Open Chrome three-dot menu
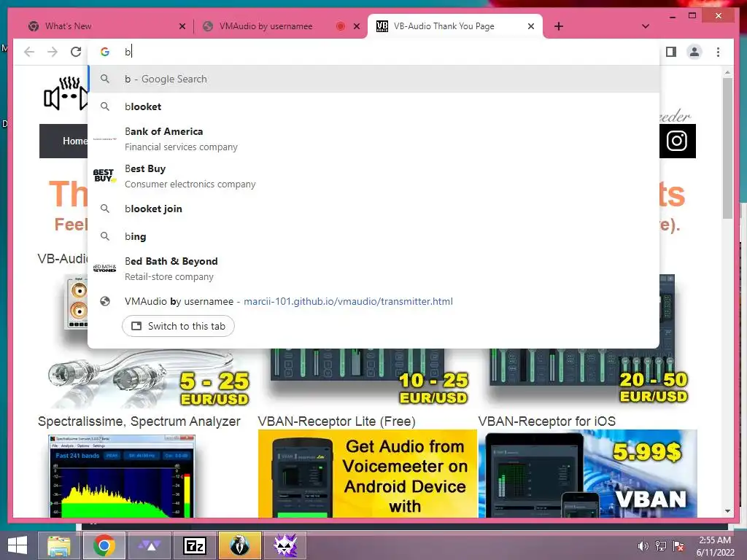Image resolution: width=747 pixels, height=560 pixels. (x=718, y=52)
